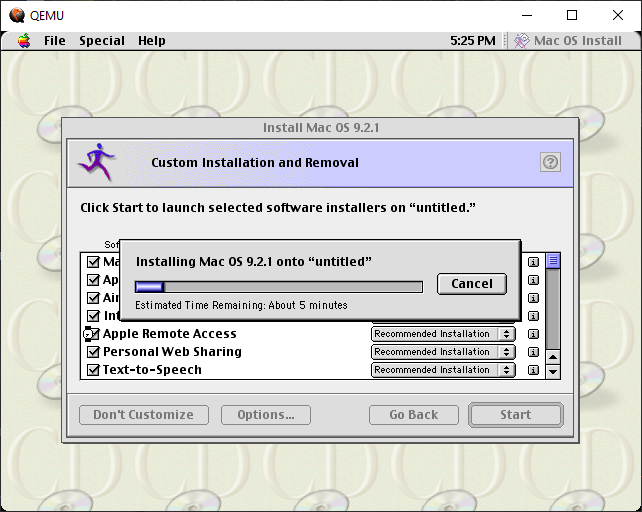Open Personal Web Sharing installation type dropdown

tap(443, 352)
